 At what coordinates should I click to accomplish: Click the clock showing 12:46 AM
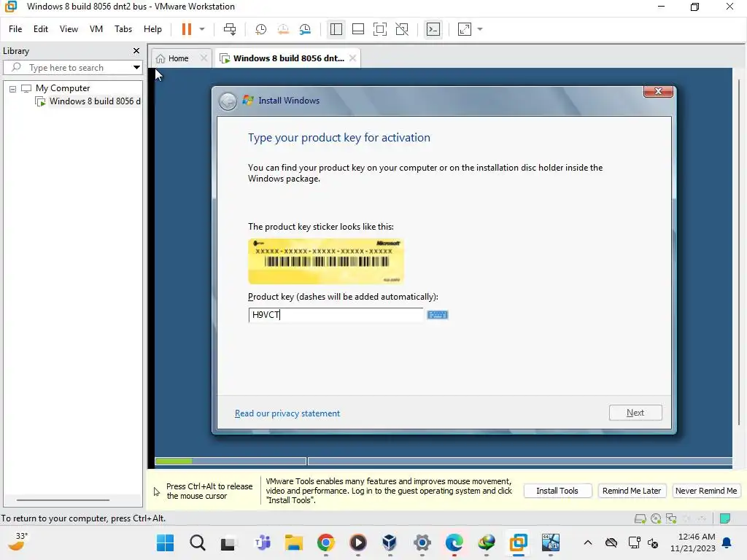click(693, 542)
